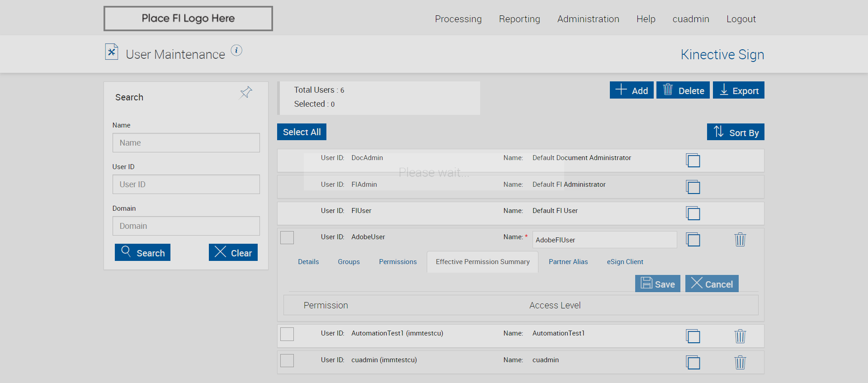Click trash icon for AutomationTest1 user
The height and width of the screenshot is (383, 868).
click(x=740, y=336)
